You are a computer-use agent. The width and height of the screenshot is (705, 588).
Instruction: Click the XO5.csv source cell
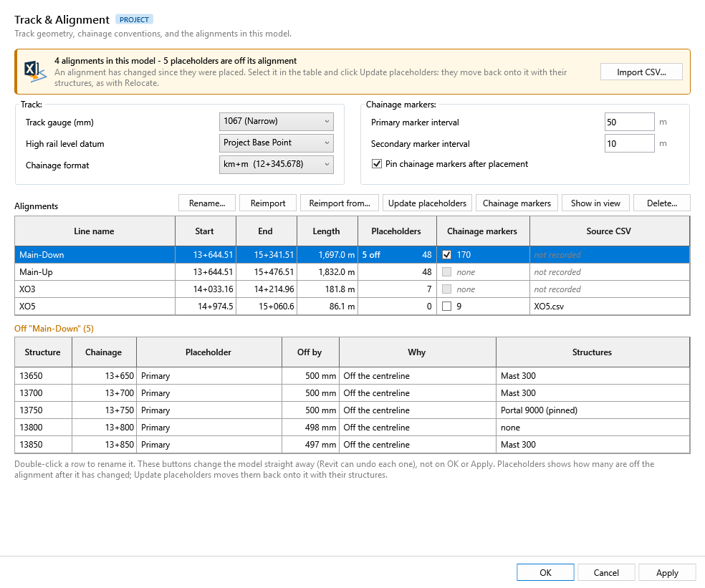[610, 306]
